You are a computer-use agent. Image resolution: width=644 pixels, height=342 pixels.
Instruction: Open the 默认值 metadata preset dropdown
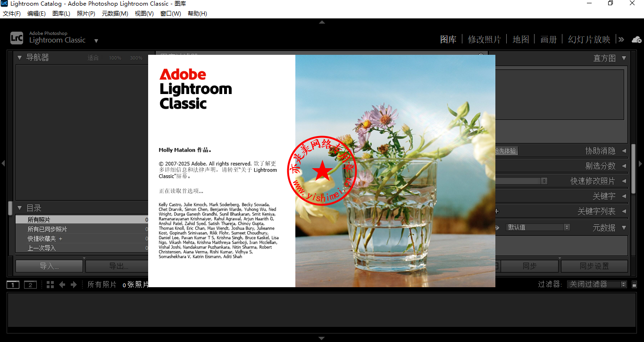[x=538, y=227]
